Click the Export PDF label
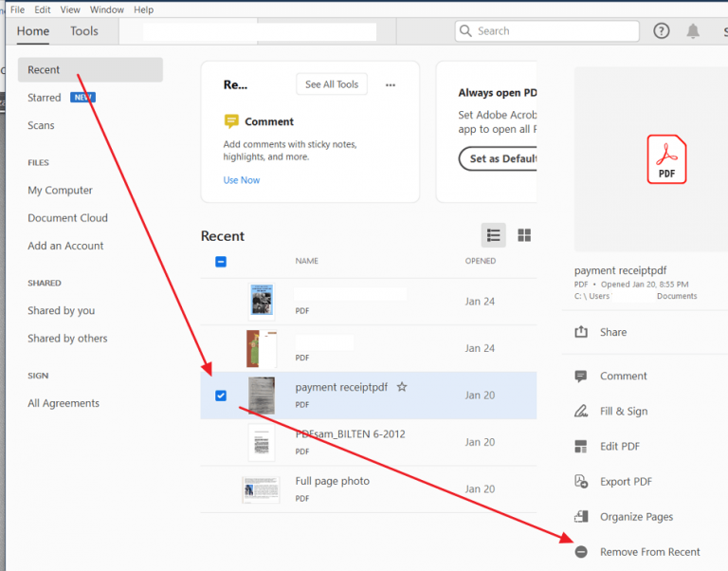Screen dimensions: 728x571 click(x=626, y=481)
